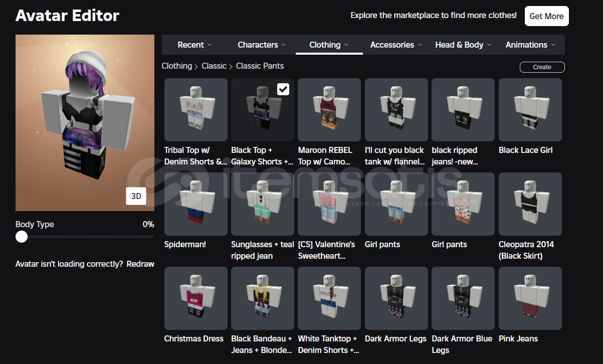The height and width of the screenshot is (364, 603).
Task: Switch to the Characters tab
Action: [x=262, y=45]
